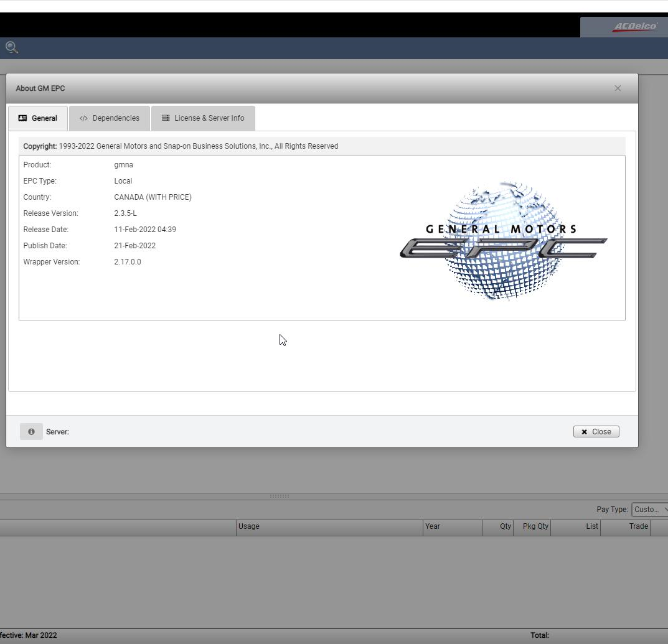This screenshot has width=668, height=644.
Task: Click the code icon on Dependencies tab
Action: click(83, 118)
